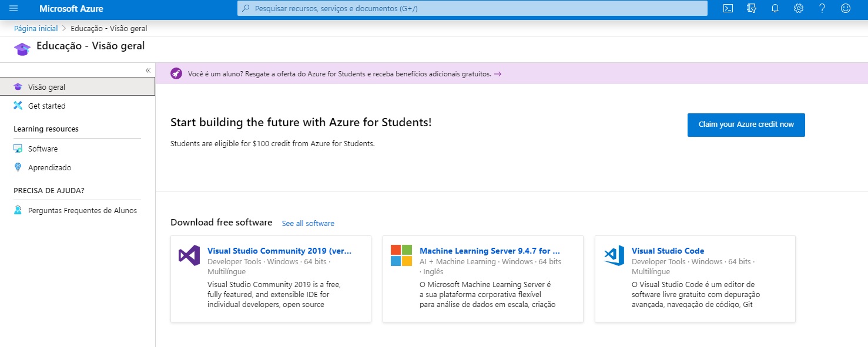Click the Azure for Students offer banner text

[x=339, y=74]
